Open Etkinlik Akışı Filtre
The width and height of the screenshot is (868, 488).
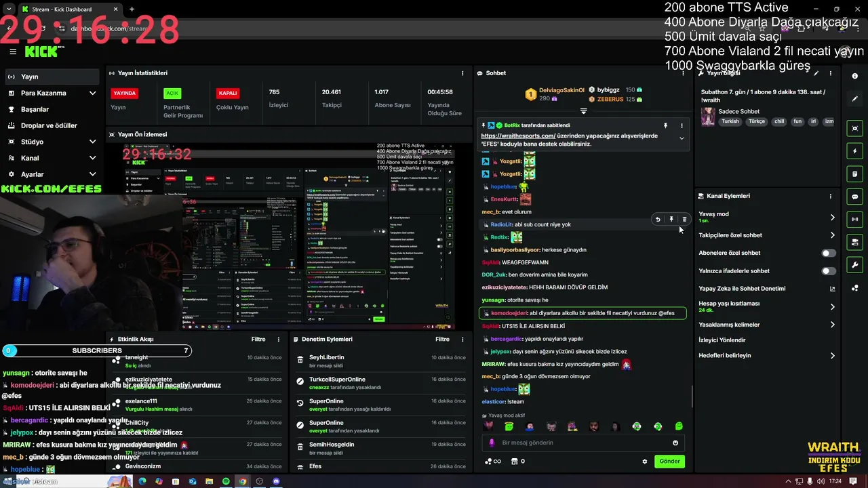tap(258, 340)
